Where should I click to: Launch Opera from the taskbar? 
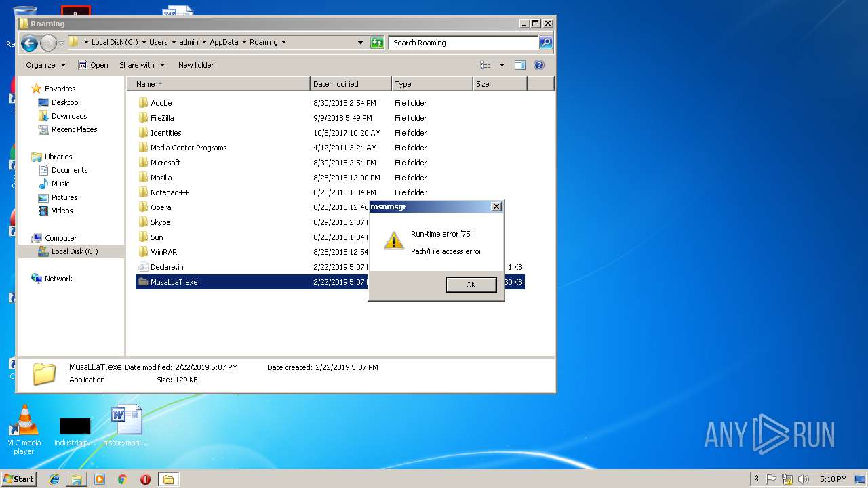[x=145, y=479]
